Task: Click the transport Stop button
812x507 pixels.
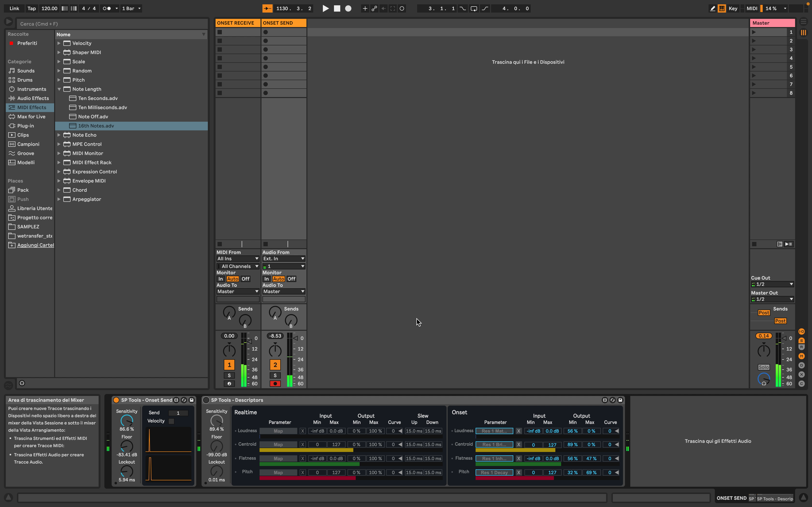Action: point(337,8)
